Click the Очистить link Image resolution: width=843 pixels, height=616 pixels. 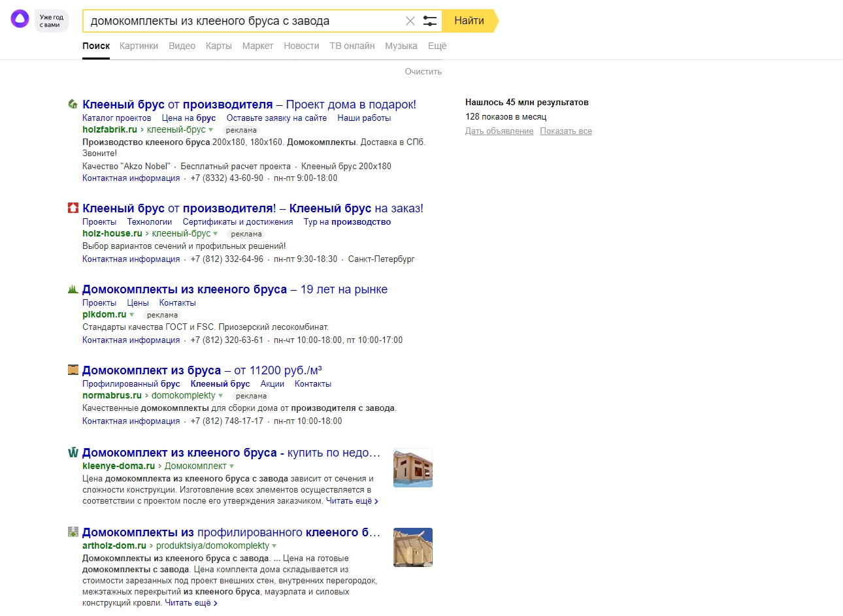point(423,71)
